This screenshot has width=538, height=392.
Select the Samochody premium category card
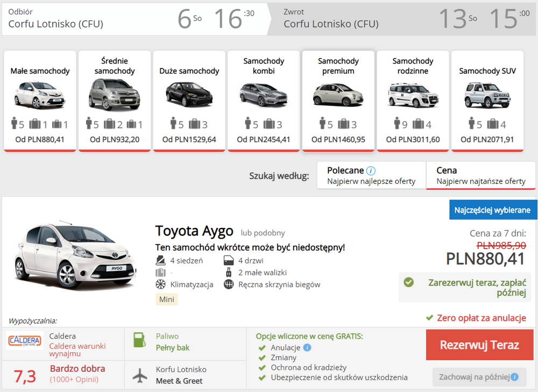[338, 101]
